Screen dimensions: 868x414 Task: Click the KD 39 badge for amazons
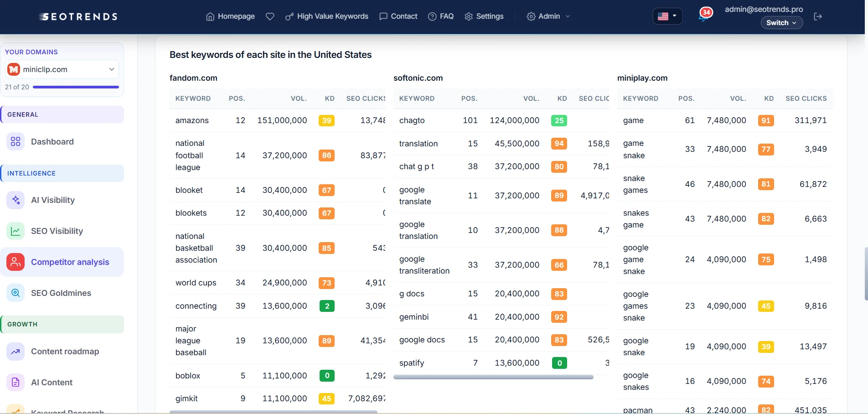pos(326,120)
